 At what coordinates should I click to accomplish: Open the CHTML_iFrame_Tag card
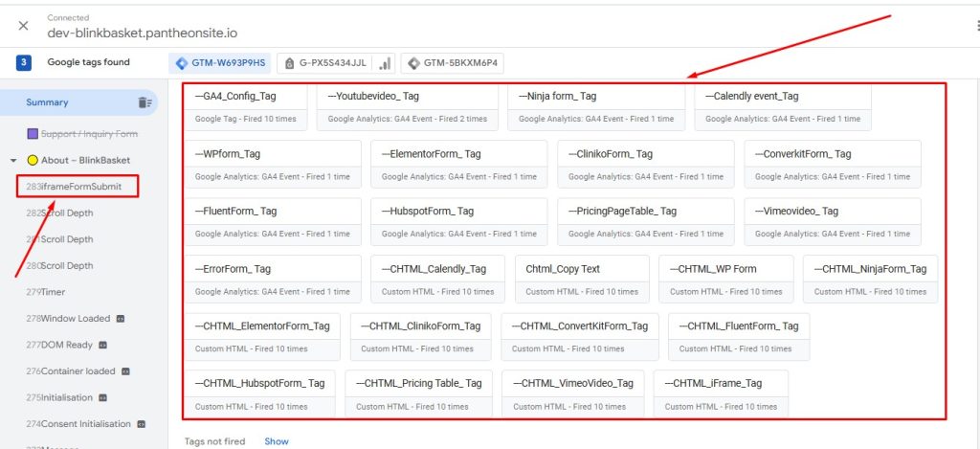coord(721,393)
